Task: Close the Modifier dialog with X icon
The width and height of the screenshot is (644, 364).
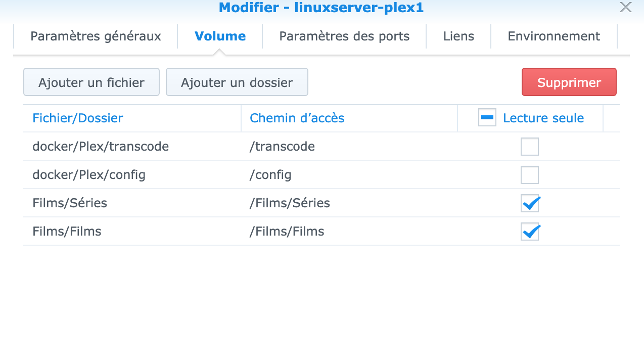Action: 626,7
